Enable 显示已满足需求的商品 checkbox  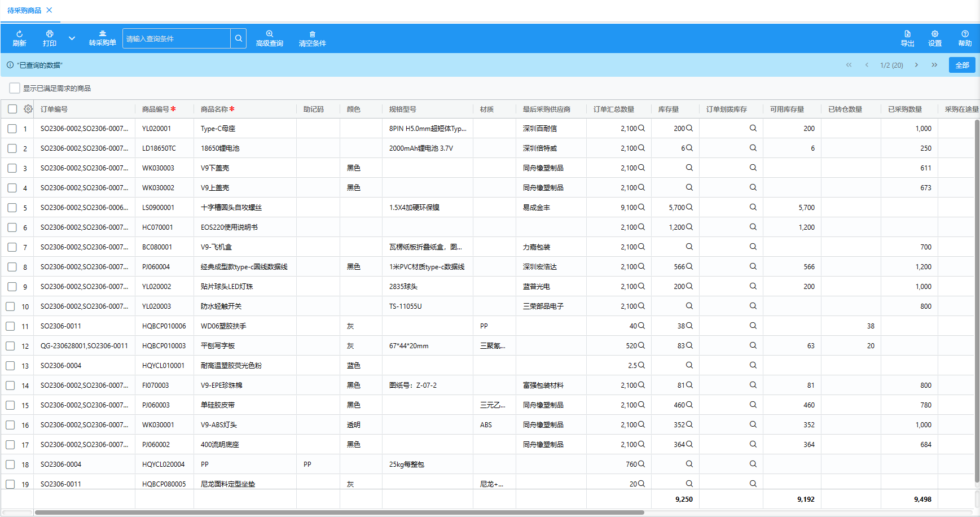point(15,88)
